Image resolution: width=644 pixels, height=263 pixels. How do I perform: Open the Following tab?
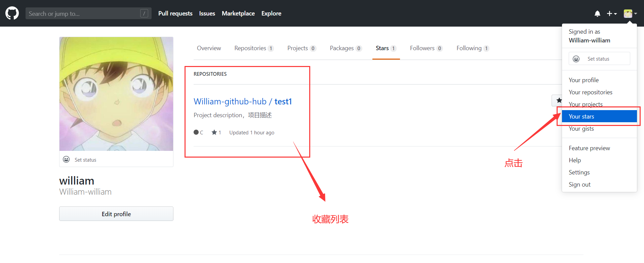click(473, 48)
